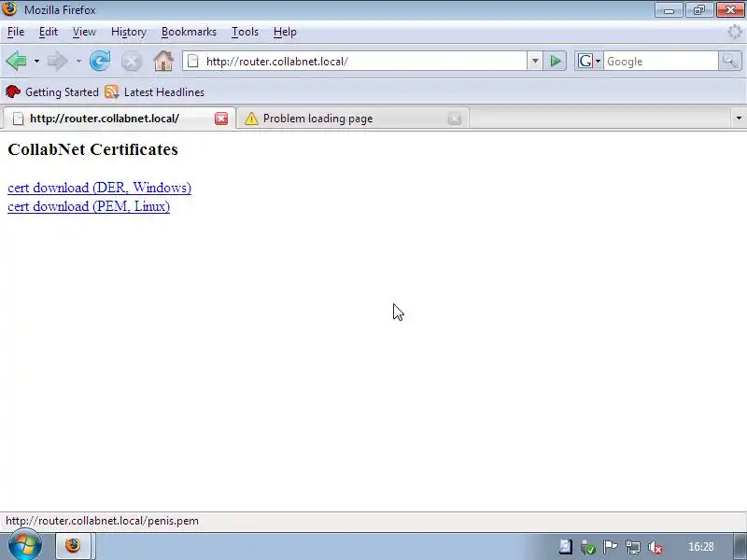Open the Latest Headlines feed bookmark
The height and width of the screenshot is (560, 747).
click(x=154, y=91)
